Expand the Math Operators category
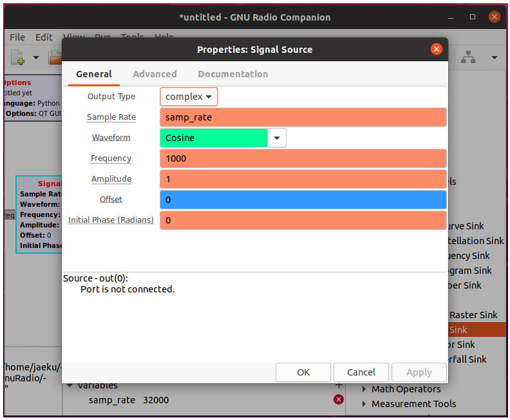510x420 pixels. tap(364, 389)
